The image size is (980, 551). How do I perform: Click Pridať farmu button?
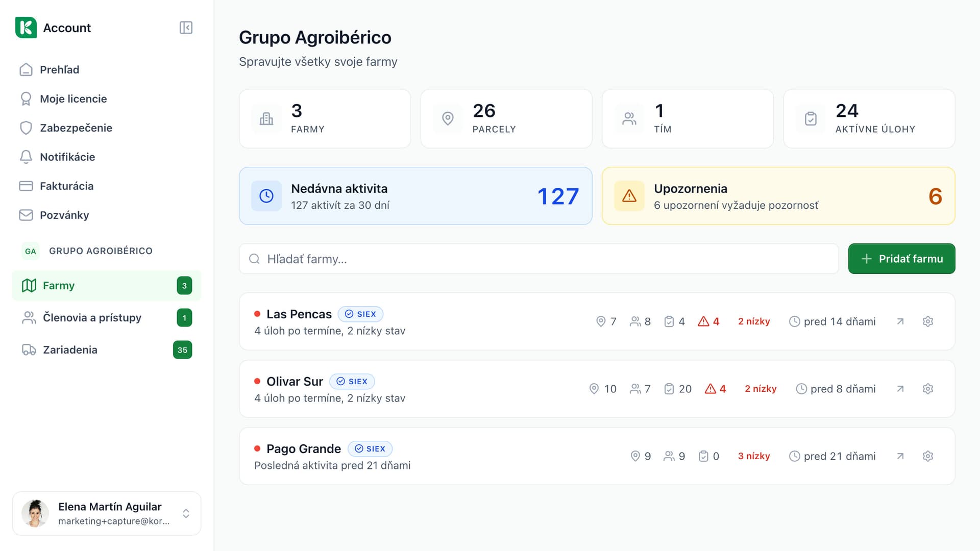pos(901,259)
